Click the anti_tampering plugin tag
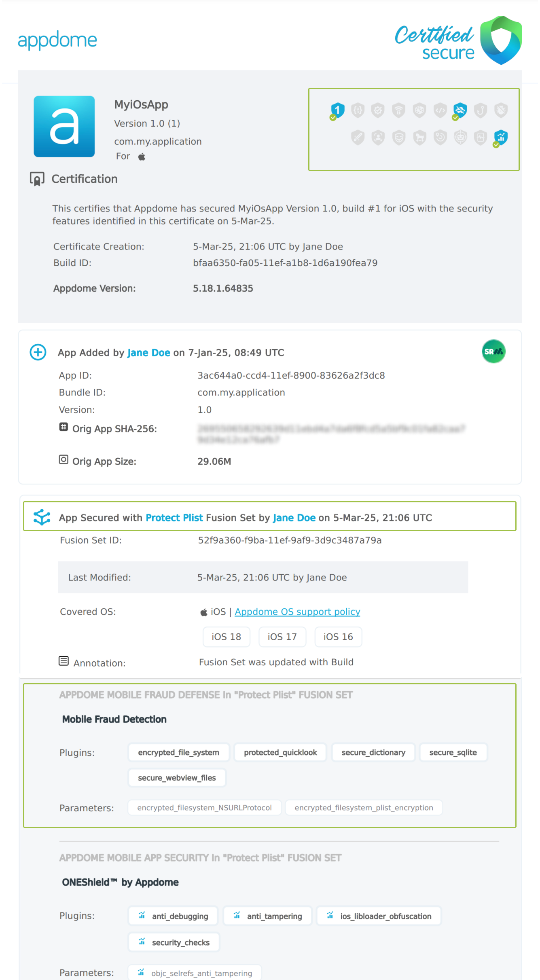 point(267,916)
